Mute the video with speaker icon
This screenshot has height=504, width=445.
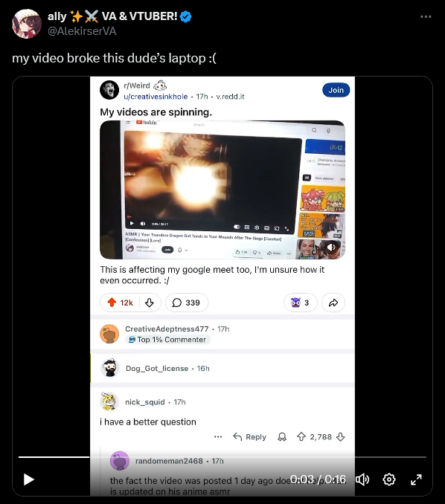click(x=362, y=479)
